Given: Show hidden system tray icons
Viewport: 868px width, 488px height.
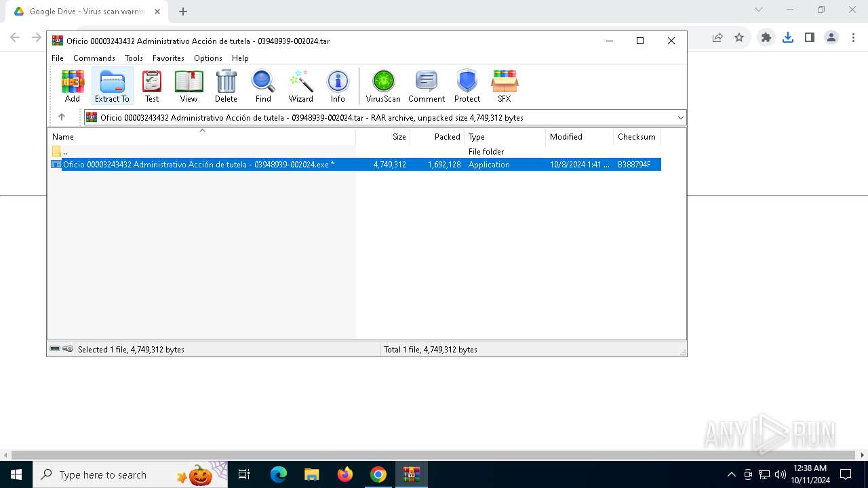Looking at the screenshot, I should 731,474.
